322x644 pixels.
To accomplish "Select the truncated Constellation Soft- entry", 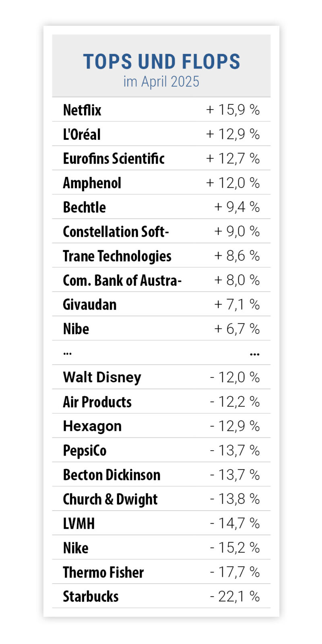I will click(x=116, y=232).
